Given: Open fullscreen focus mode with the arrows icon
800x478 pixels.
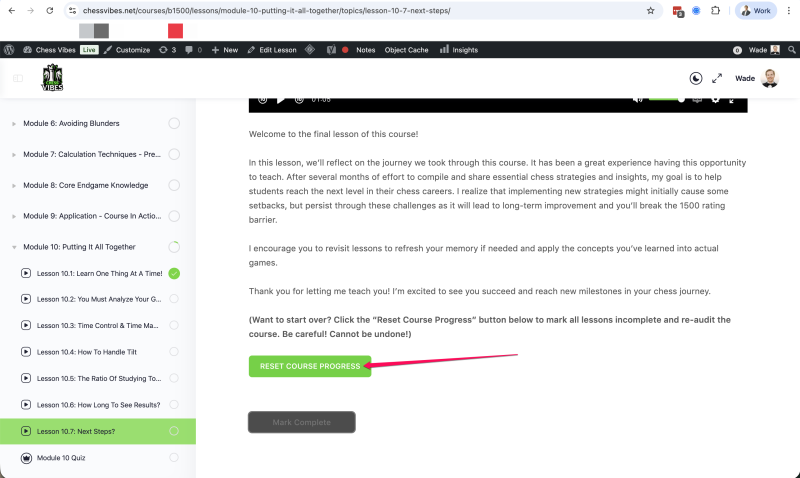Looking at the screenshot, I should 717,78.
